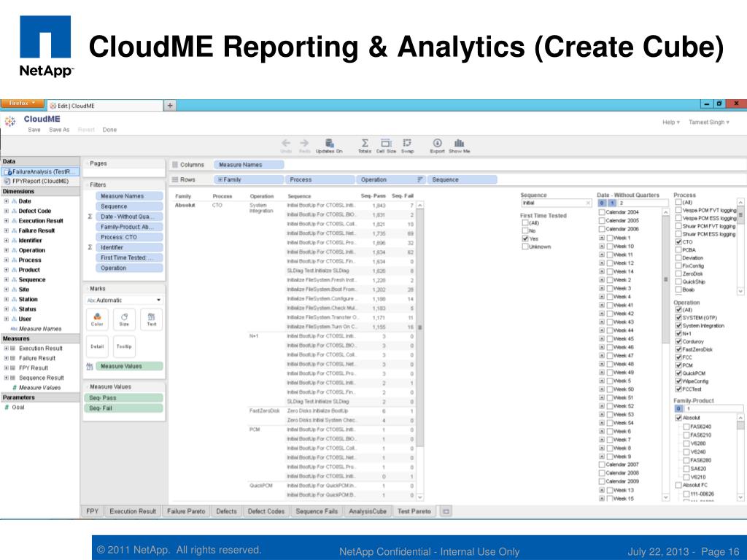Click the Size mark card

(124, 319)
